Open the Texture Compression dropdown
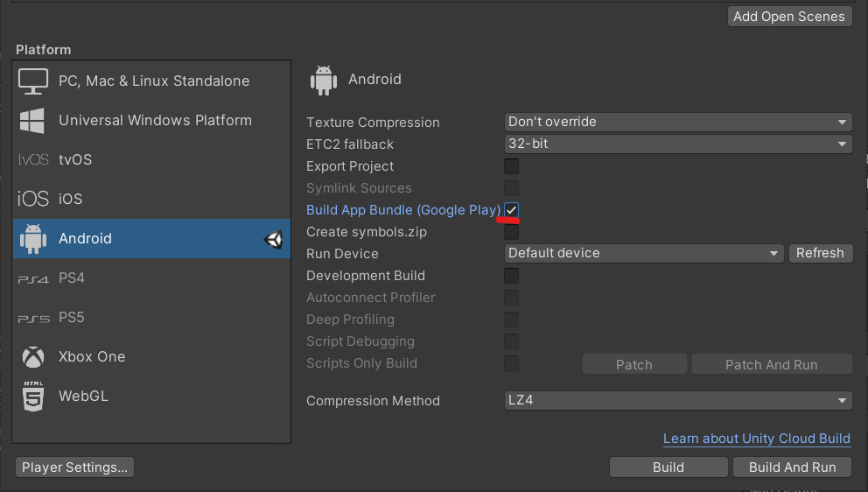The image size is (868, 492). [678, 122]
